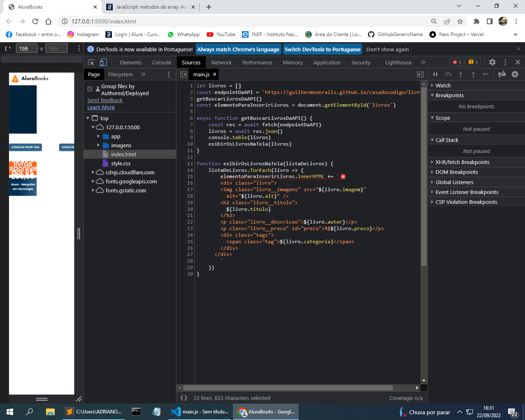The height and width of the screenshot is (420, 525).
Task: Close the main.js editor tab
Action: [215, 74]
